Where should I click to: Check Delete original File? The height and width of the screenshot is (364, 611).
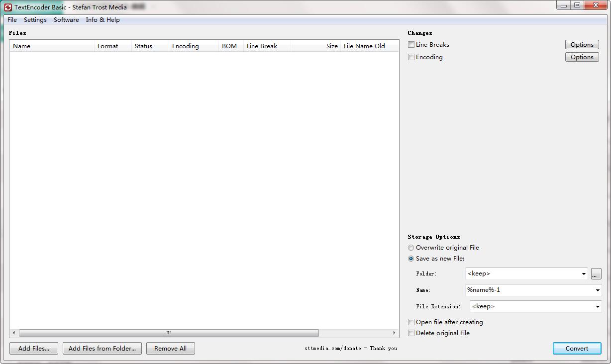coord(411,333)
